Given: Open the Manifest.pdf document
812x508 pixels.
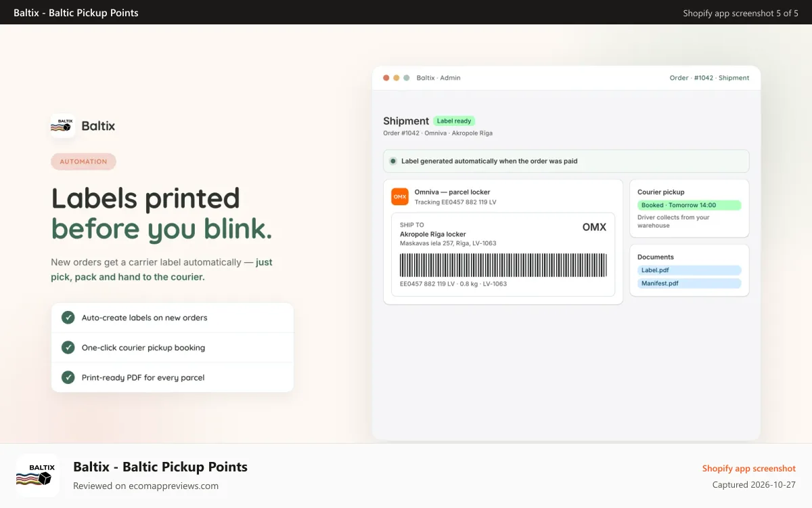Looking at the screenshot, I should tap(690, 283).
